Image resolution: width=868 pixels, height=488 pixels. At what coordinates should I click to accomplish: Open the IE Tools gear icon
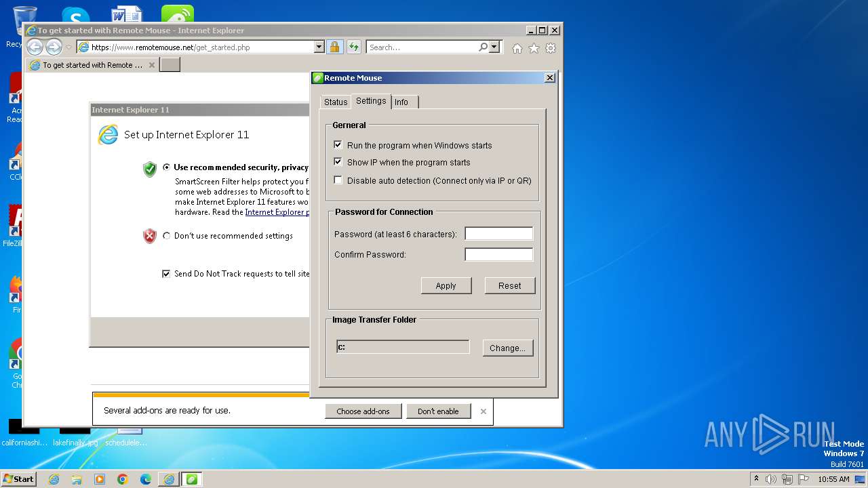pos(551,48)
